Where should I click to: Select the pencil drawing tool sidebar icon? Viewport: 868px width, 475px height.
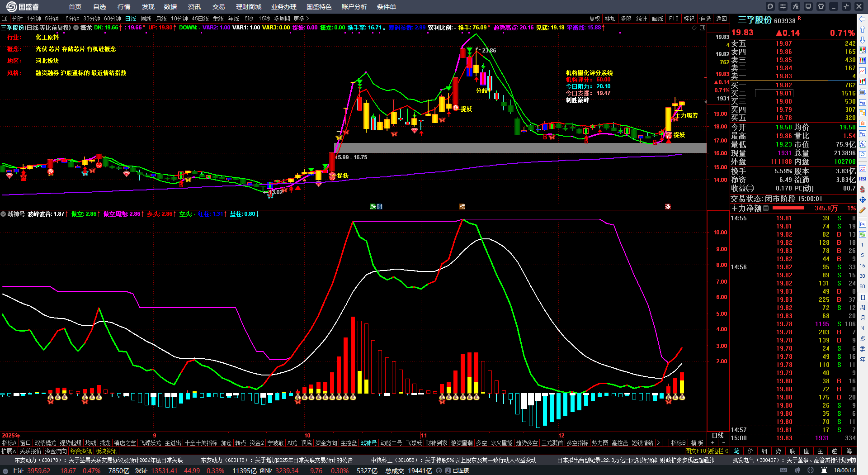[863, 210]
